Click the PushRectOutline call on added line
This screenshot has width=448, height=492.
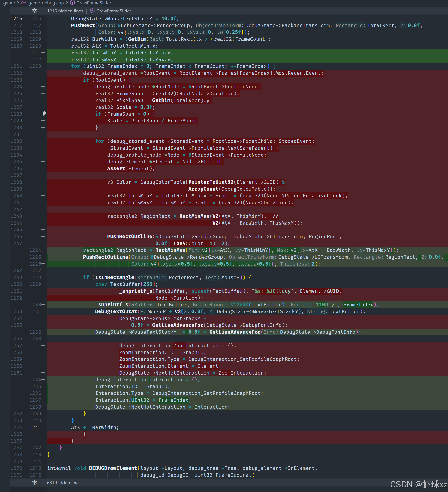click(105, 257)
